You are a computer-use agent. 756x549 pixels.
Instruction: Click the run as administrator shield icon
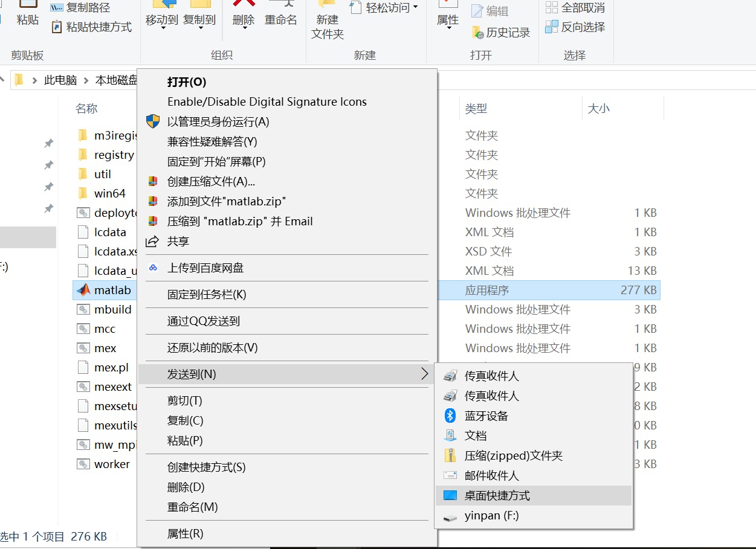pos(153,121)
